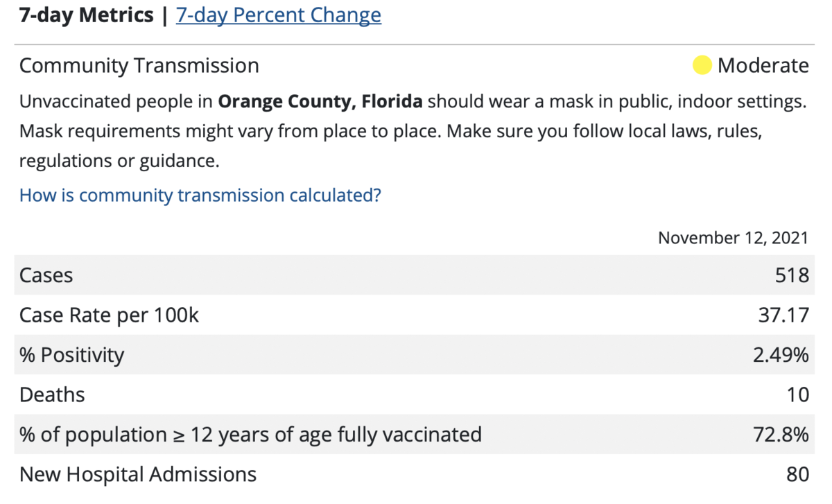Click the hospital admissions value 80

[x=798, y=475]
